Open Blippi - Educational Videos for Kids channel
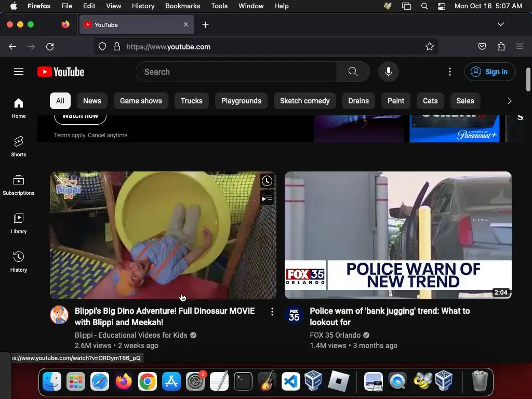 (131, 335)
